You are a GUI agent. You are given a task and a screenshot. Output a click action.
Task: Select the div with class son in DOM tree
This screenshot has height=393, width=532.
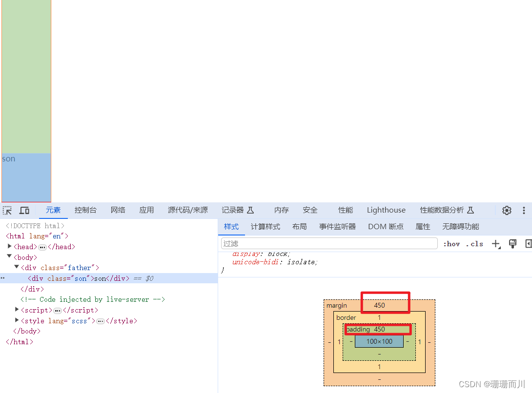(x=73, y=278)
